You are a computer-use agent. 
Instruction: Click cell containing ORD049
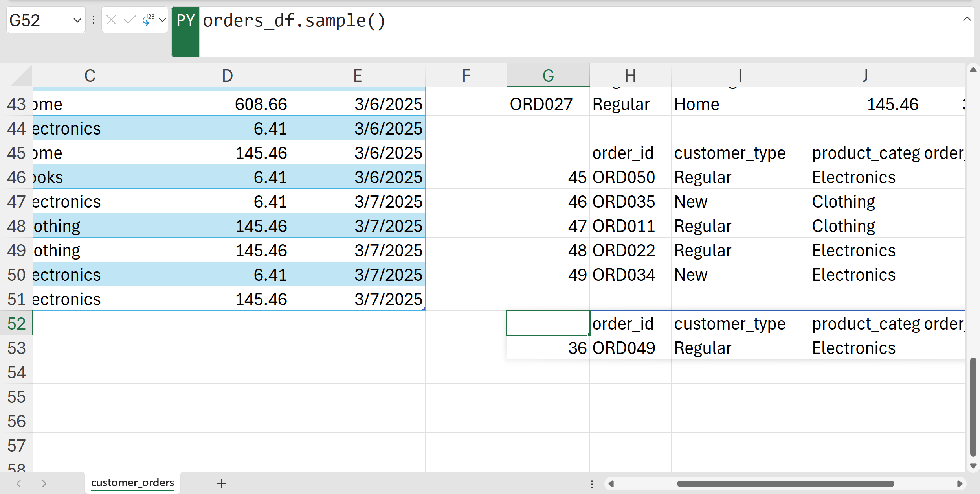[x=624, y=348]
